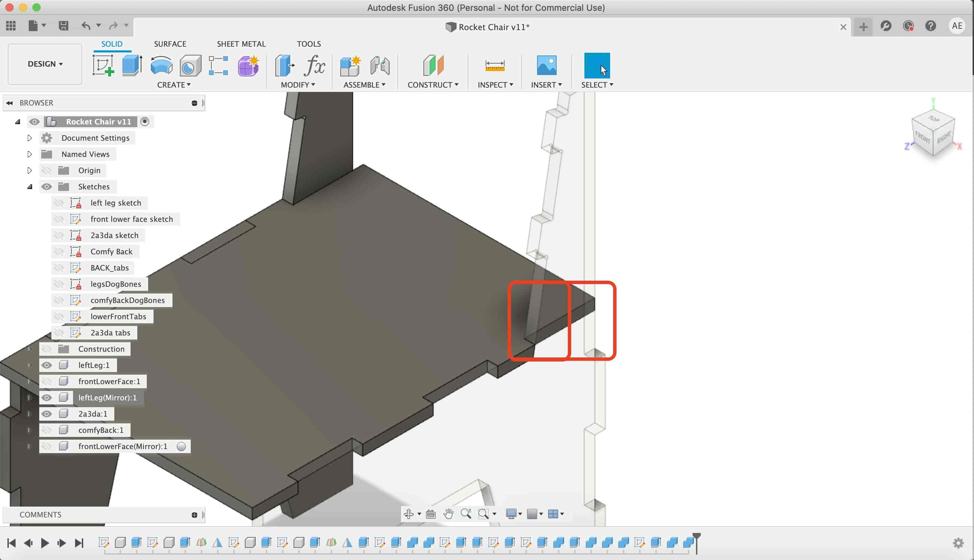The width and height of the screenshot is (974, 560).
Task: Select the Joint tool icon
Action: 380,65
